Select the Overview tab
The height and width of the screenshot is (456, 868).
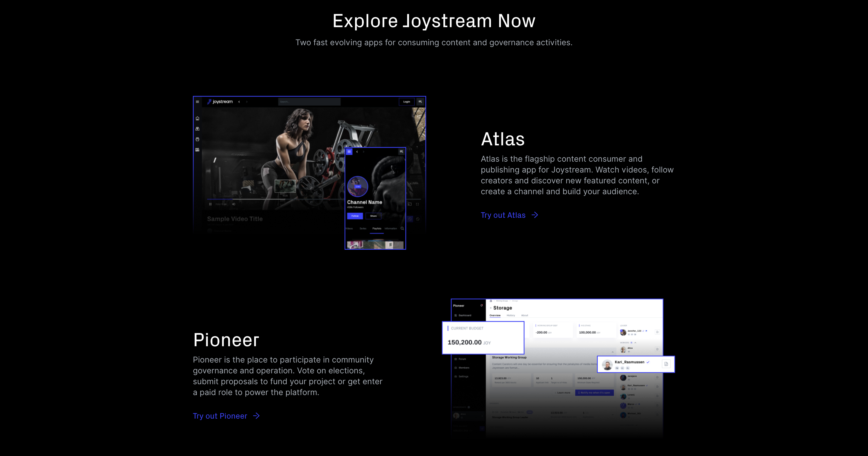[x=495, y=315]
